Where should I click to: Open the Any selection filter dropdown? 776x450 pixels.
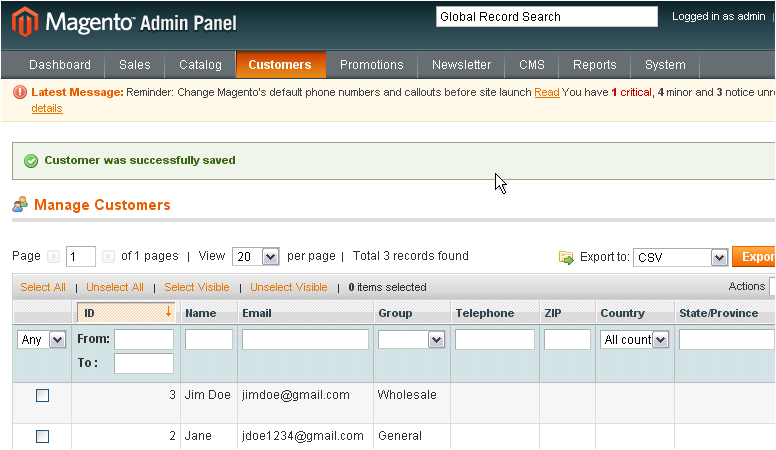(x=42, y=340)
